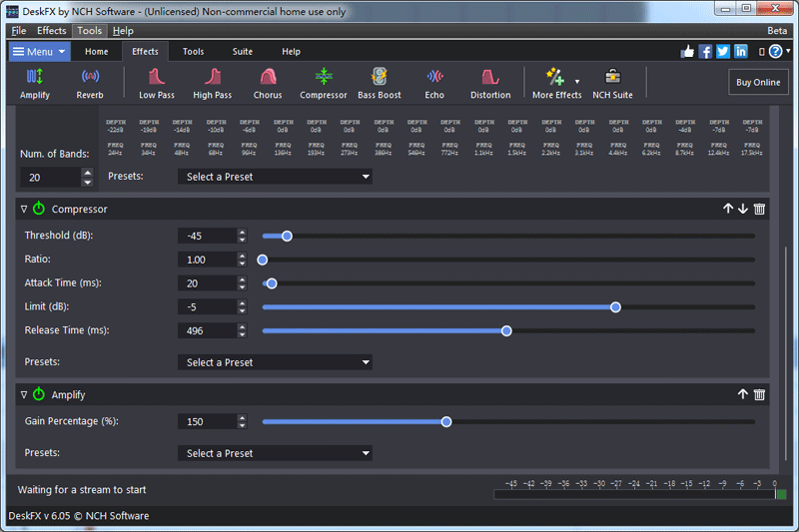
Task: Toggle Amplify effect power button
Action: tap(39, 394)
